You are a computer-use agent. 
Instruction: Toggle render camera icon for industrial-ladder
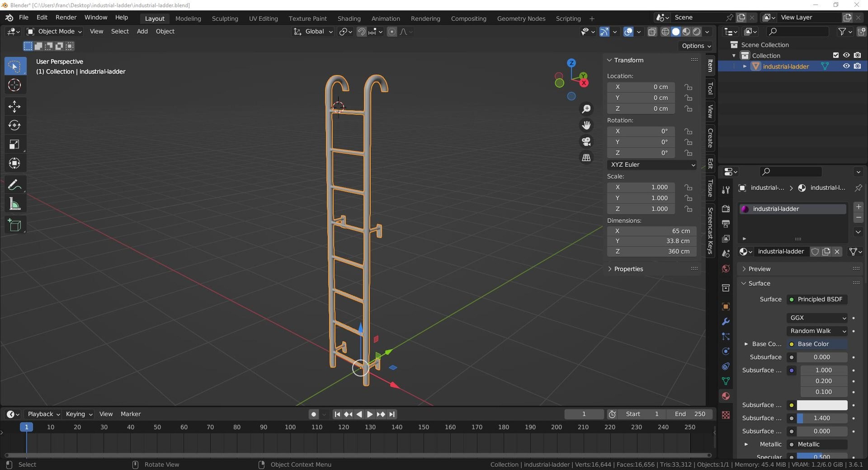tap(858, 66)
